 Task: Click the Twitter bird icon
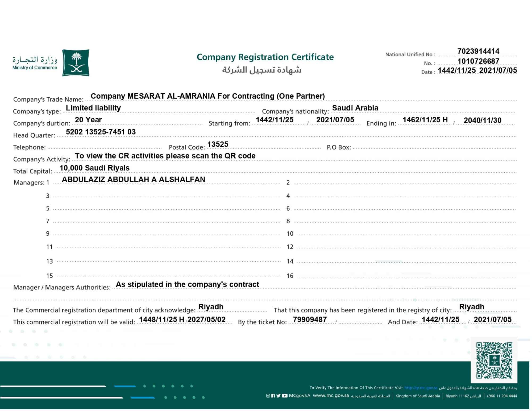278,396
